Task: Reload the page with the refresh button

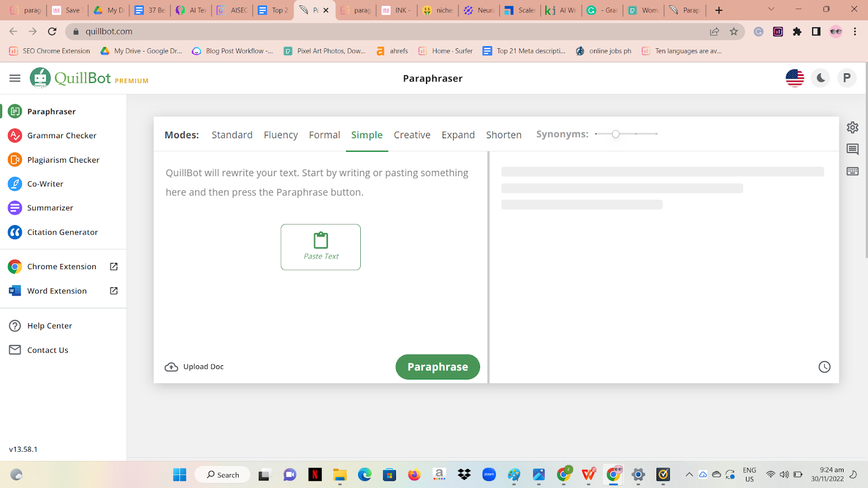Action: click(x=52, y=31)
